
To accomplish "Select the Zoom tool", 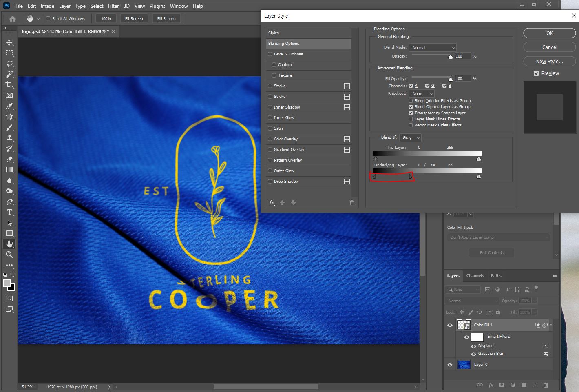I will pos(9,255).
